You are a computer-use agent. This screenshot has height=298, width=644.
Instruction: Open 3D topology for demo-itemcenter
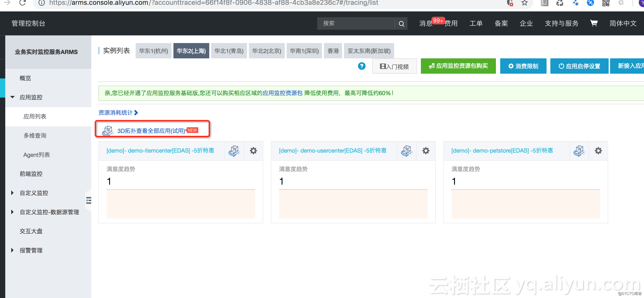coord(234,151)
